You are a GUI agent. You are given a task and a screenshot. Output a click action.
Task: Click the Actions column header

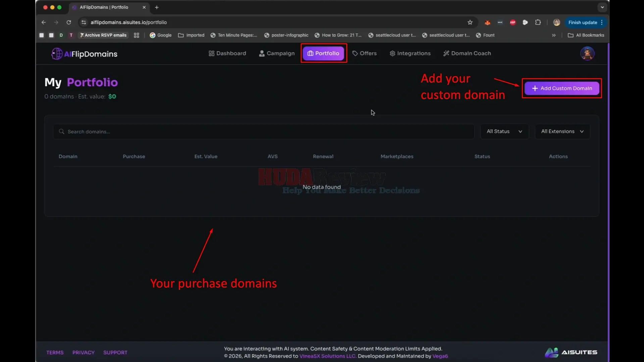click(x=558, y=156)
